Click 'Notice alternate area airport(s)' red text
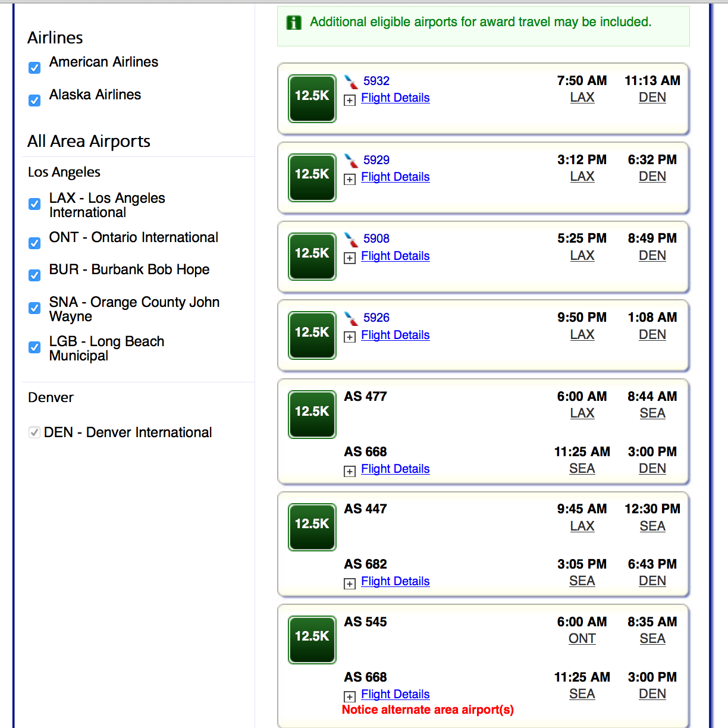This screenshot has height=728, width=728. point(428,710)
